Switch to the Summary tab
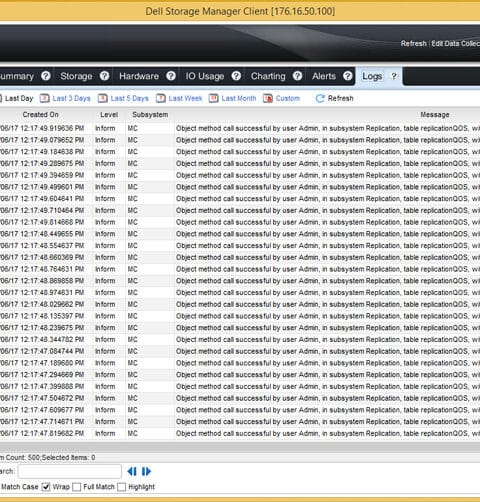The width and height of the screenshot is (480, 502). click(x=17, y=76)
